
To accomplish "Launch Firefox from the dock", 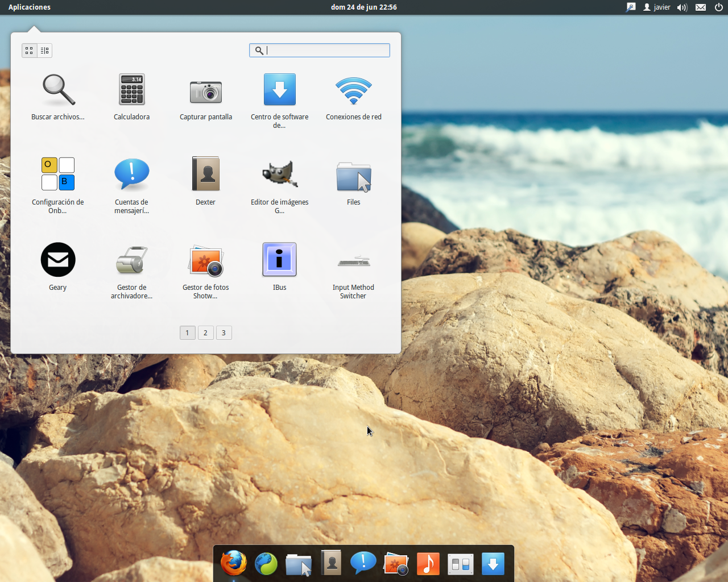I will [233, 563].
